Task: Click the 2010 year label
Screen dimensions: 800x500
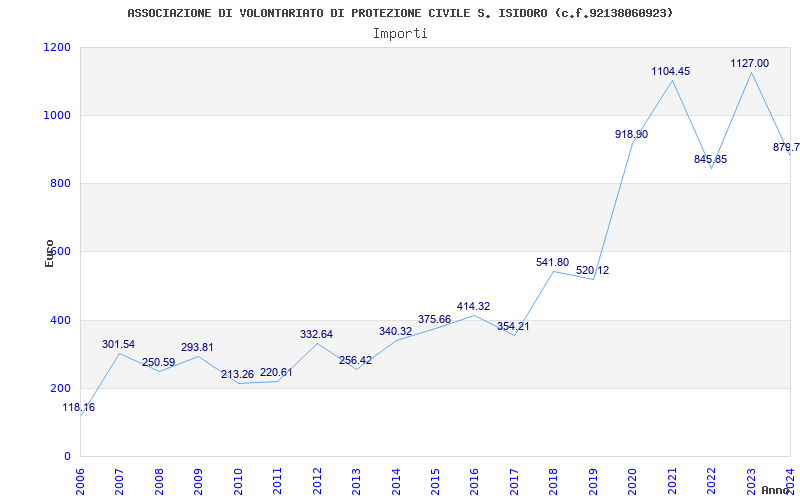Action: coord(238,482)
